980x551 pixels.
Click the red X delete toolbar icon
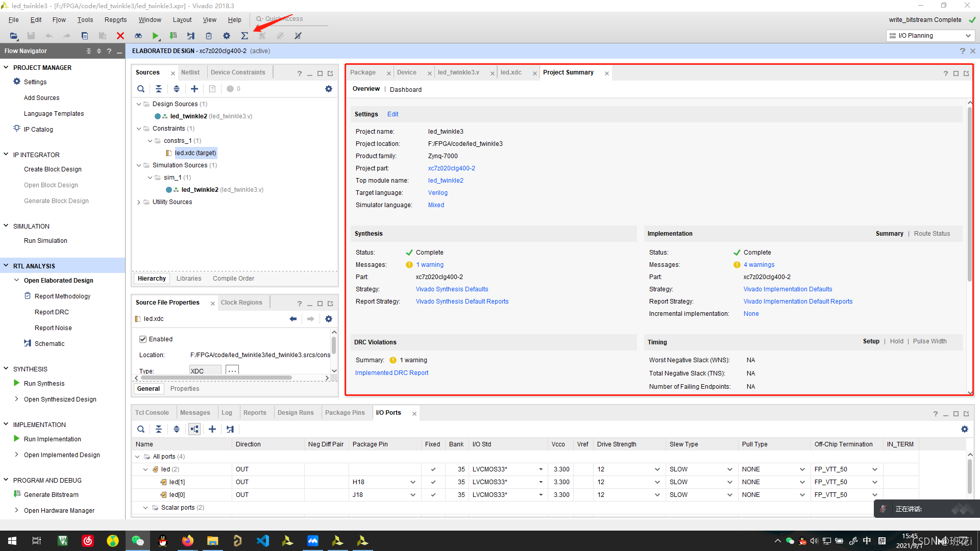[120, 36]
